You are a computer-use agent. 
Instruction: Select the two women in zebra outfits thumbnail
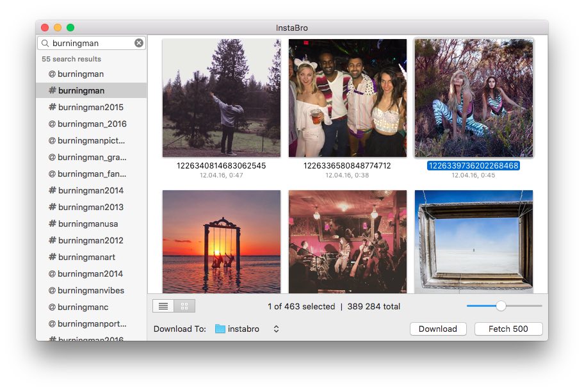click(474, 98)
